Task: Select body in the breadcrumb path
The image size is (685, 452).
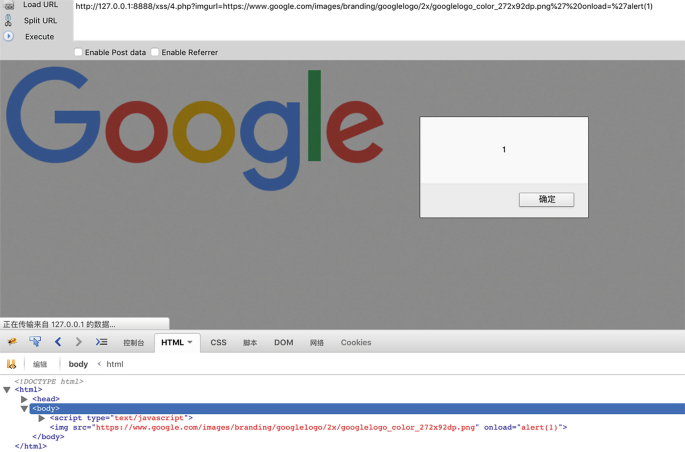Action: click(x=78, y=364)
